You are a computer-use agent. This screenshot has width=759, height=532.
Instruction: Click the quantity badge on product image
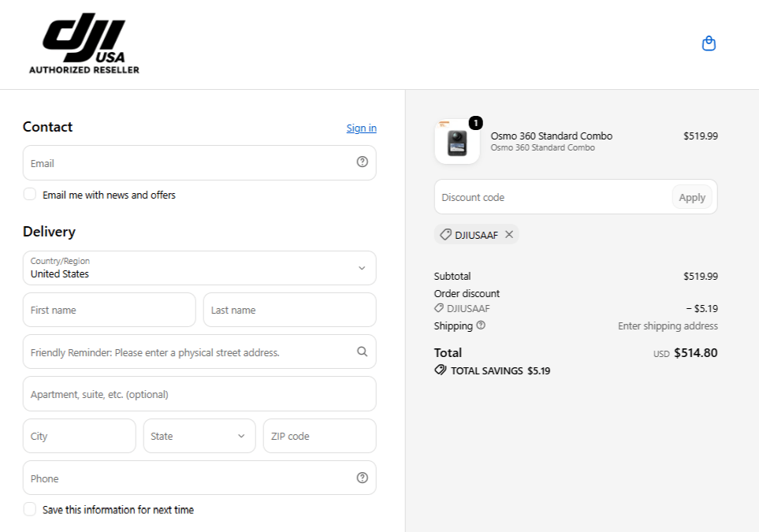click(x=476, y=123)
